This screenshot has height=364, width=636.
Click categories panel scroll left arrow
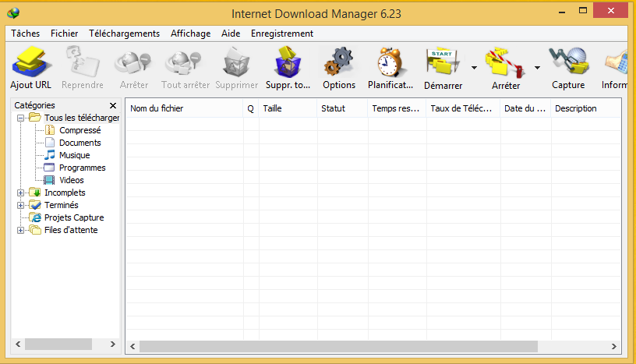[x=18, y=344]
